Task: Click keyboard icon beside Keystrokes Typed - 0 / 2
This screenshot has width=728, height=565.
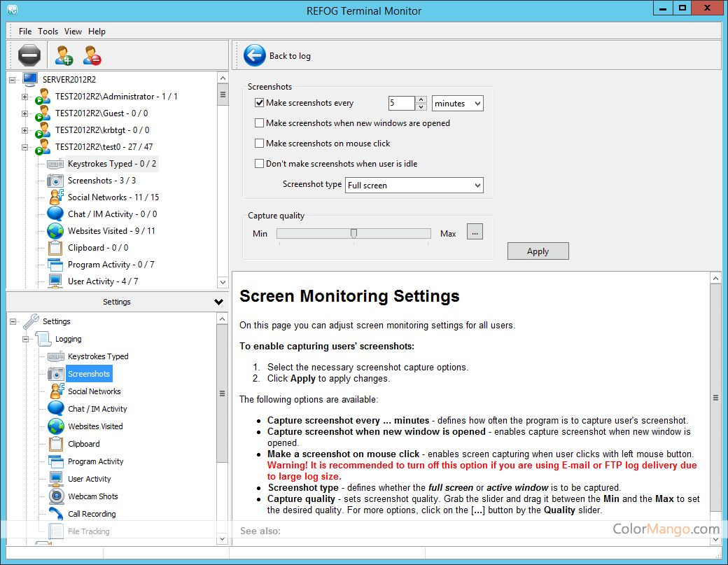Action: tap(55, 164)
